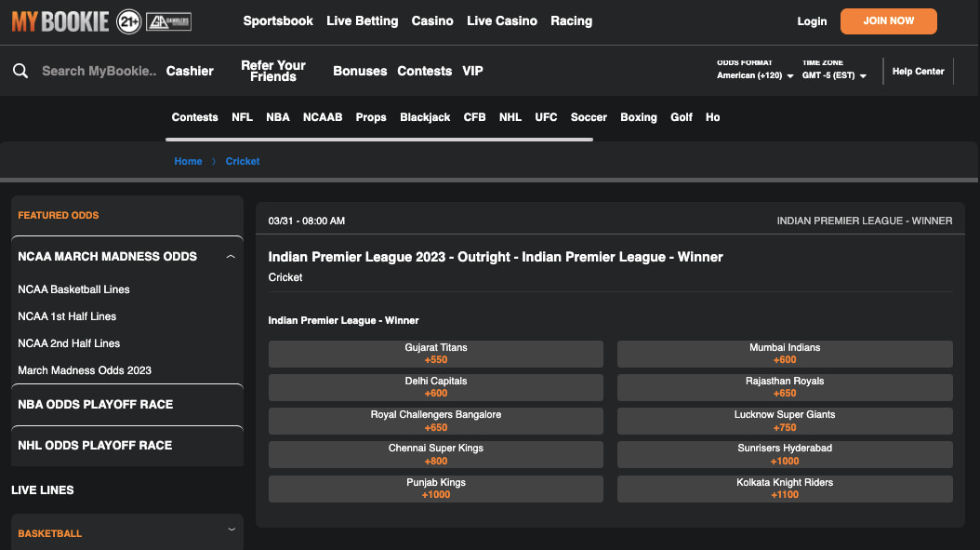Image resolution: width=980 pixels, height=550 pixels.
Task: Select the Blackjack tab
Action: [425, 117]
